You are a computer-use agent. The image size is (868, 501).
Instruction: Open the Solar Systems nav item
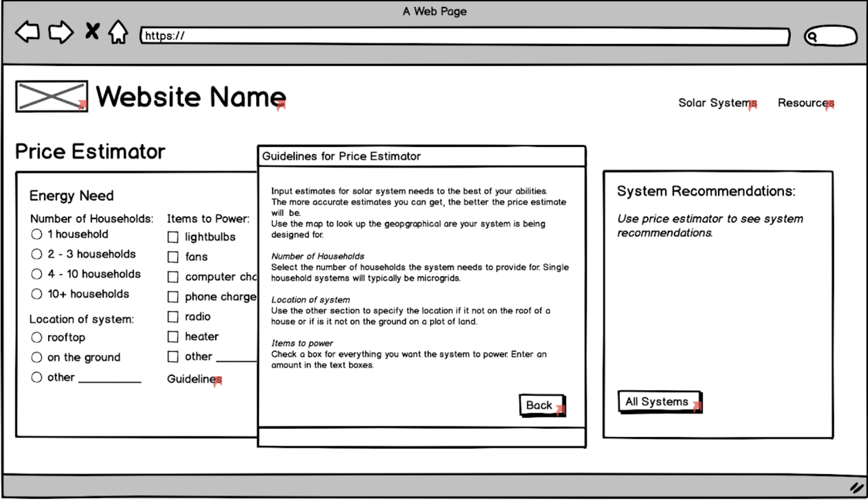pyautogui.click(x=717, y=103)
